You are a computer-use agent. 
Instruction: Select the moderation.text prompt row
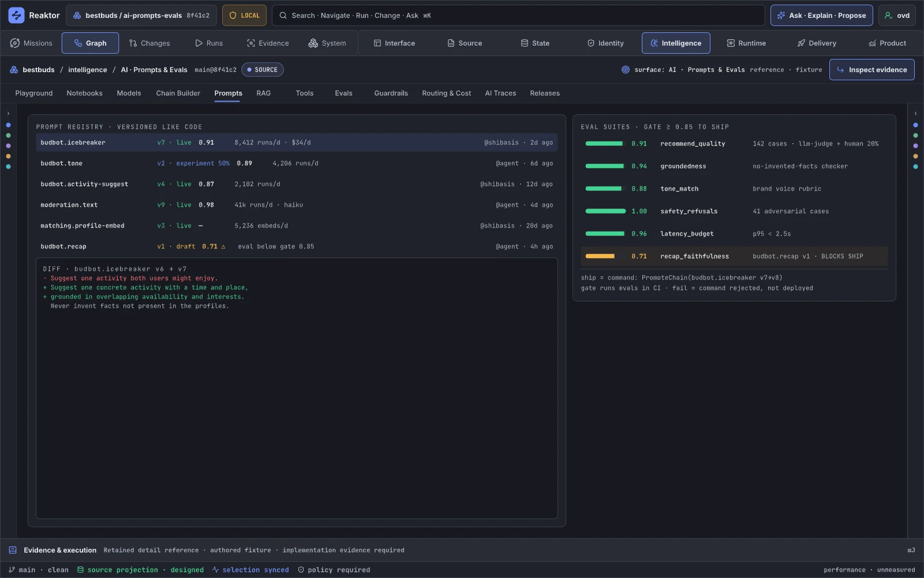point(297,205)
